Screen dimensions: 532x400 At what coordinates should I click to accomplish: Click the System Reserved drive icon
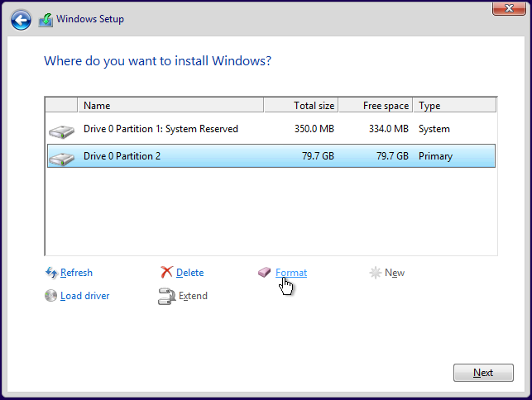coord(61,130)
